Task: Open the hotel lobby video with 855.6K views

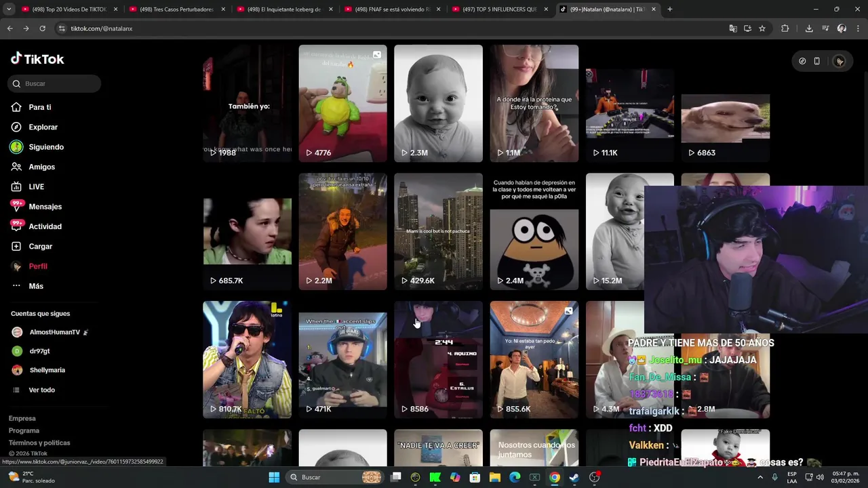Action: tap(534, 360)
